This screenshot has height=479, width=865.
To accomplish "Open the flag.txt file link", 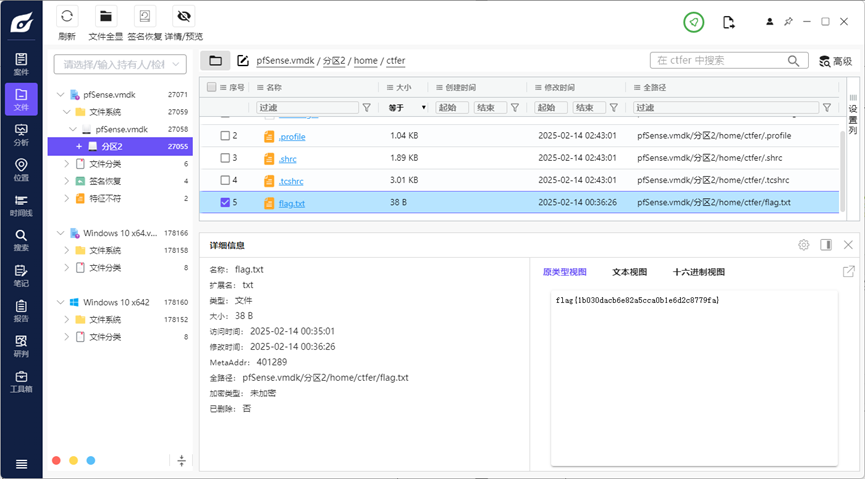I will pos(292,204).
